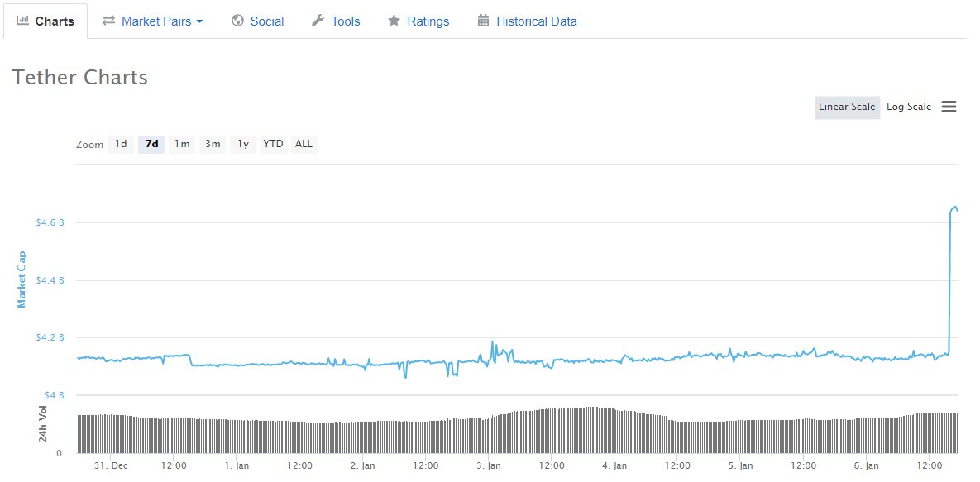Screen dimensions: 980x482
Task: Click the star icon next to Ratings
Action: [x=394, y=21]
